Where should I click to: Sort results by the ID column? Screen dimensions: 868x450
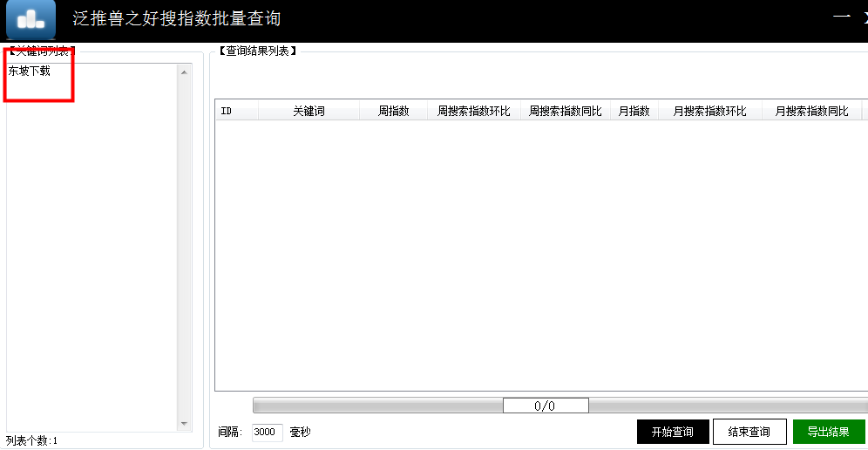237,111
